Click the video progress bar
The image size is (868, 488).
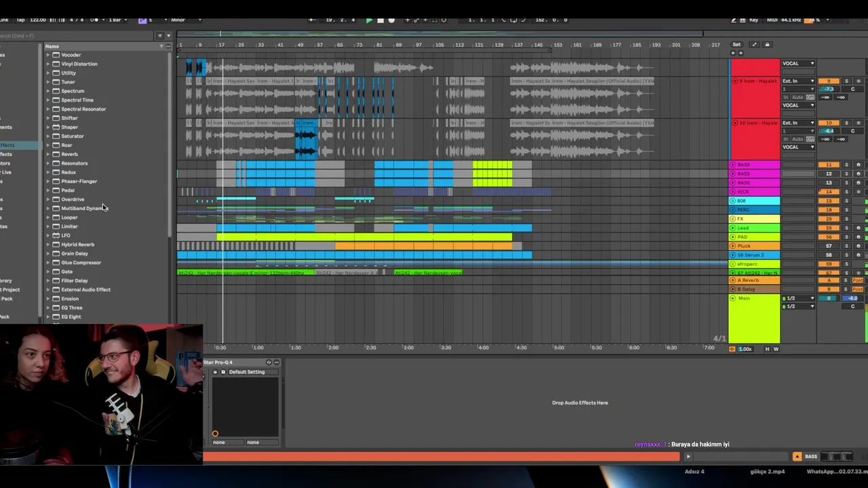point(441,457)
